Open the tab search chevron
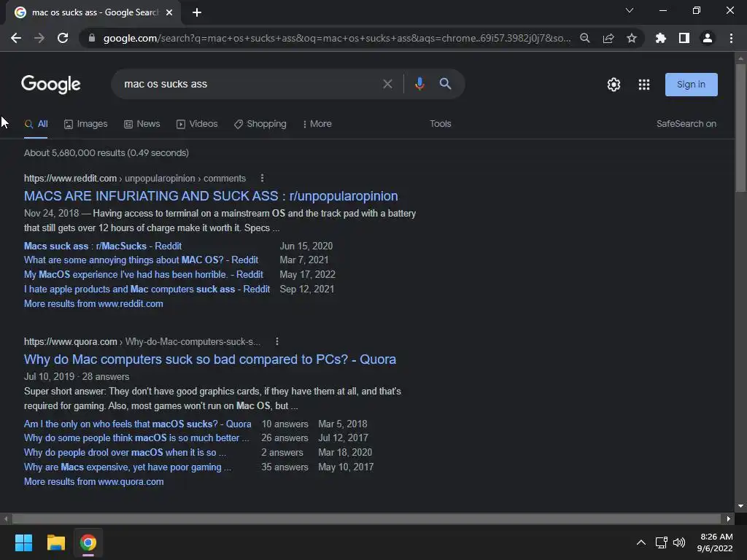This screenshot has height=560, width=747. pos(630,10)
